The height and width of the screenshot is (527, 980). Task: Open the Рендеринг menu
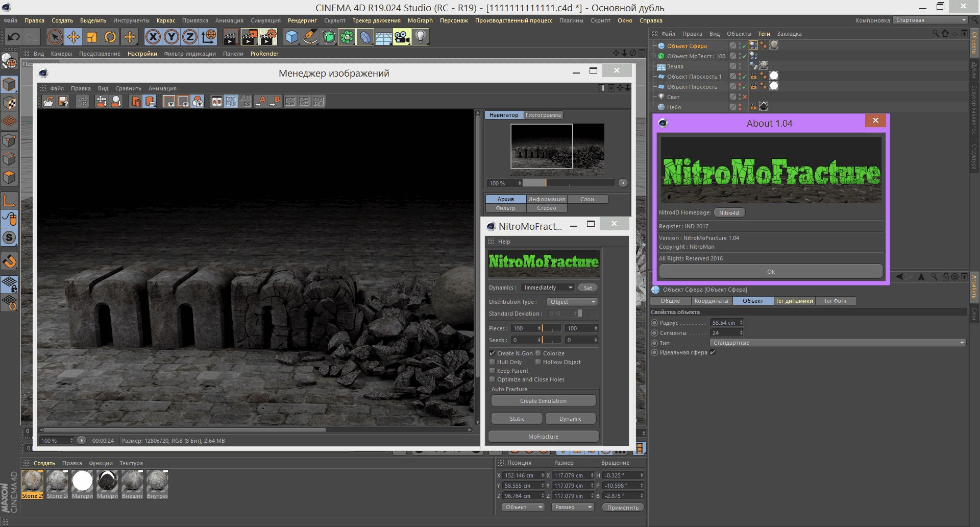pyautogui.click(x=302, y=20)
